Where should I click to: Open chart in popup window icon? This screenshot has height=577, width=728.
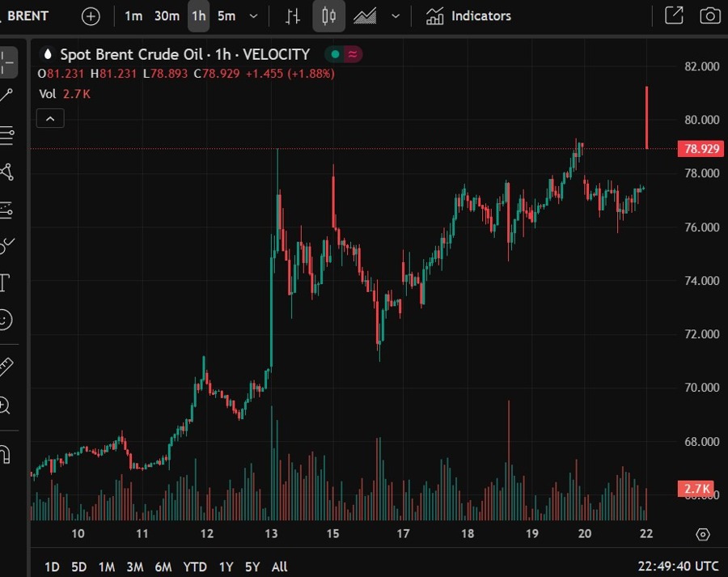tap(674, 16)
